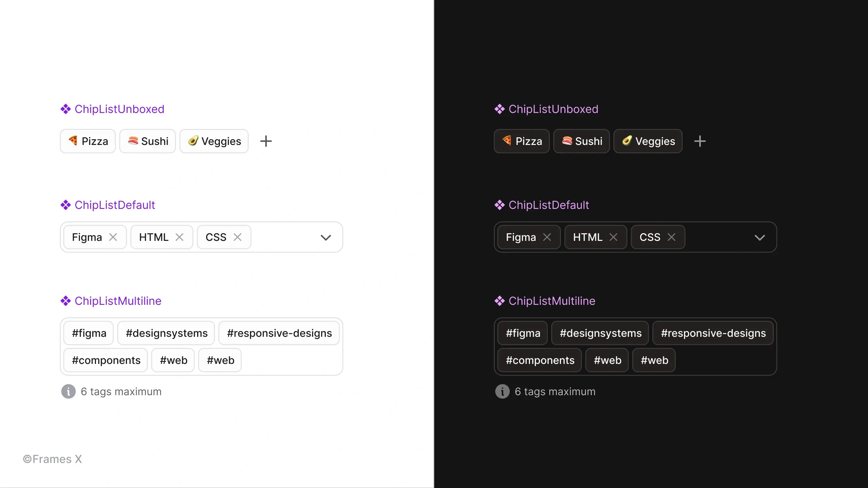Screen dimensions: 868x488
Task: Click the light ChipListDefault title text
Action: point(115,205)
